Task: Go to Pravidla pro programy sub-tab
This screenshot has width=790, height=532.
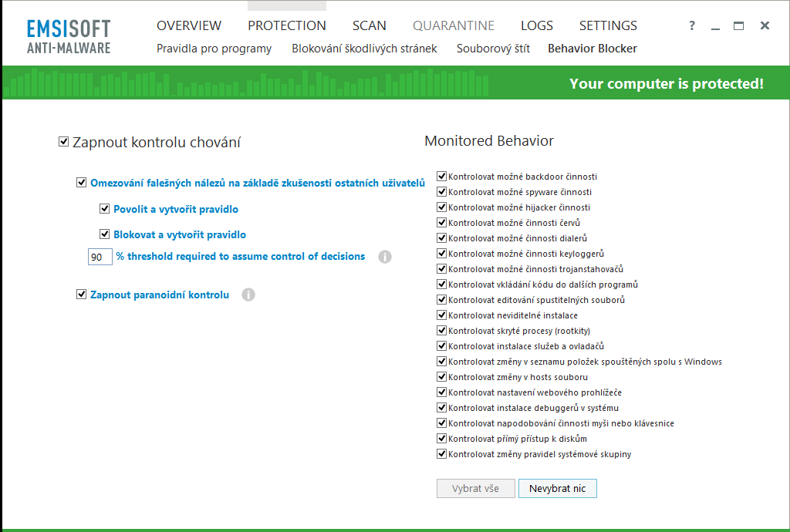Action: tap(214, 49)
